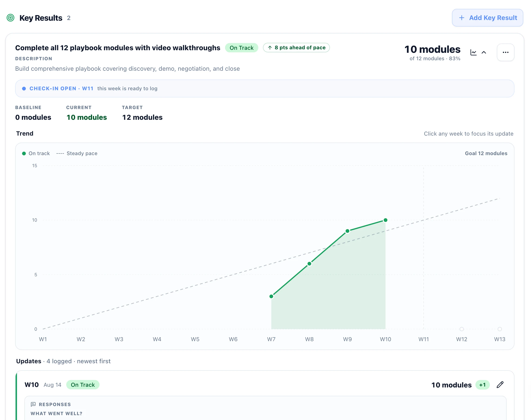Click the Updates 4 logged heading
Screen dimensions: 531x420
(63, 361)
